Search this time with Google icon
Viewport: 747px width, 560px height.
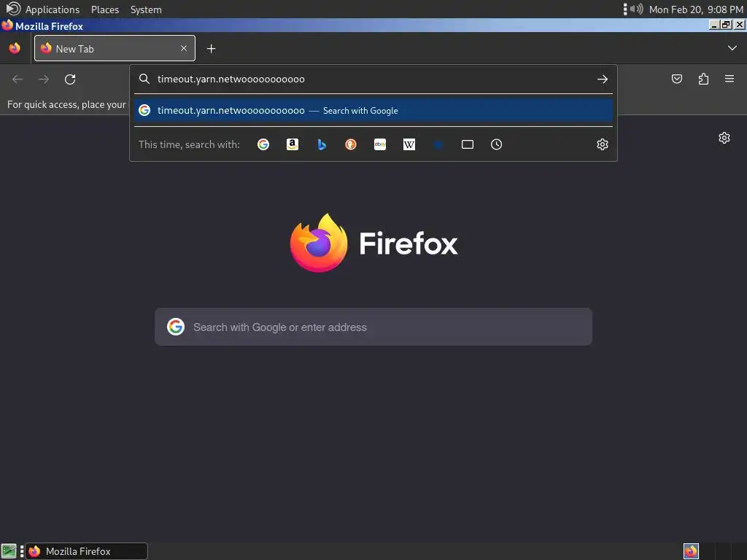click(263, 144)
